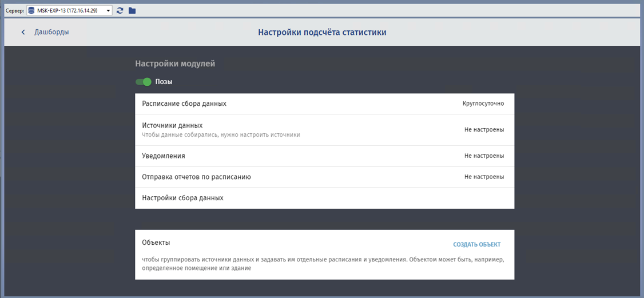Click Не настроены status for Уведомления
Screen dimensions: 644x298
coord(484,156)
